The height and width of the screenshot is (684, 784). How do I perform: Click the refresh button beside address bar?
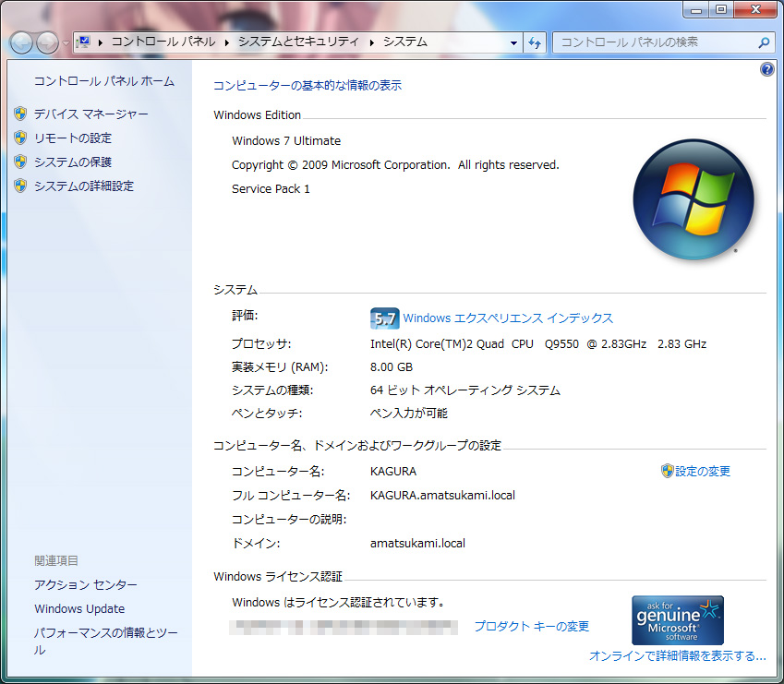pos(535,42)
